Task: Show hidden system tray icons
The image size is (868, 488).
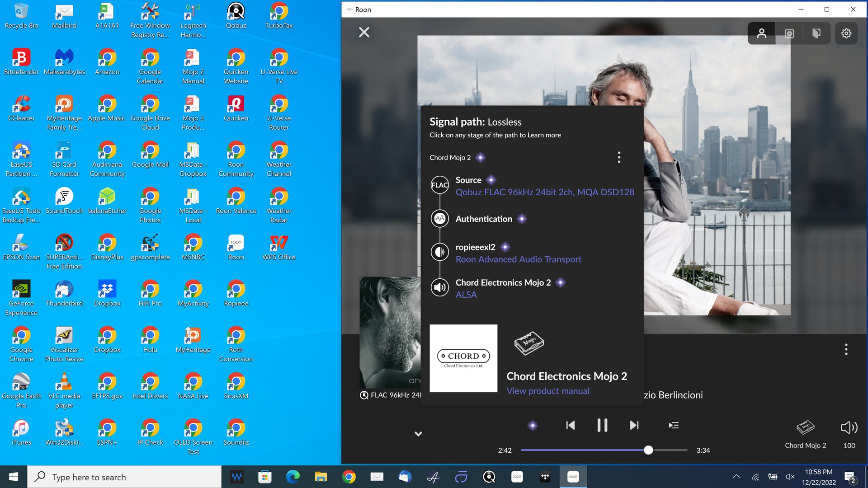Action: coord(736,476)
